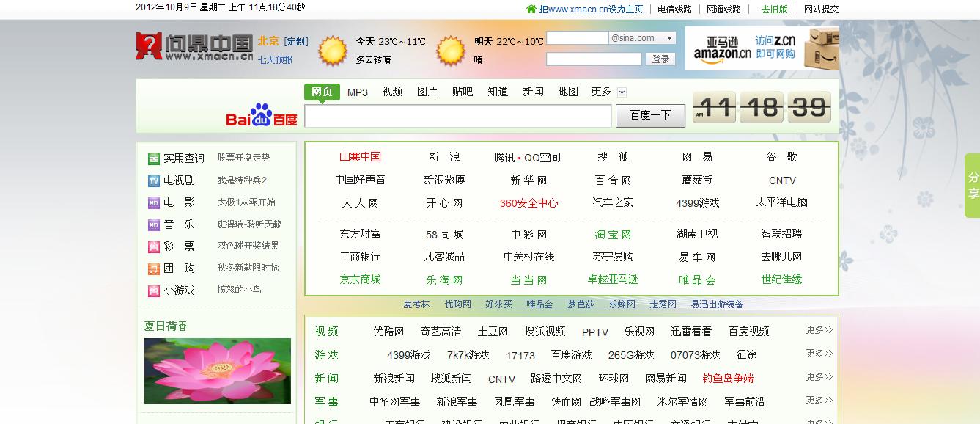
Task: Expand the 更多 search category dropdown arrow
Action: tap(622, 92)
